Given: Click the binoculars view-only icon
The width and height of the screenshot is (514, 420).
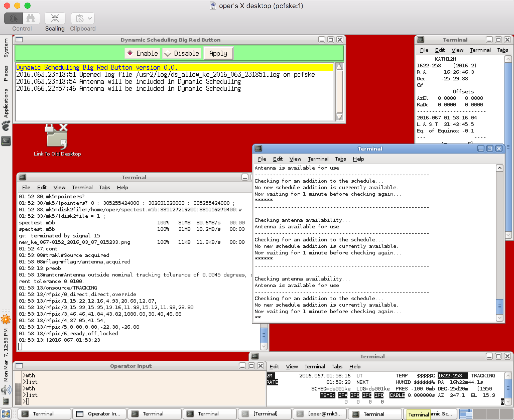Looking at the screenshot, I should click(x=31, y=18).
